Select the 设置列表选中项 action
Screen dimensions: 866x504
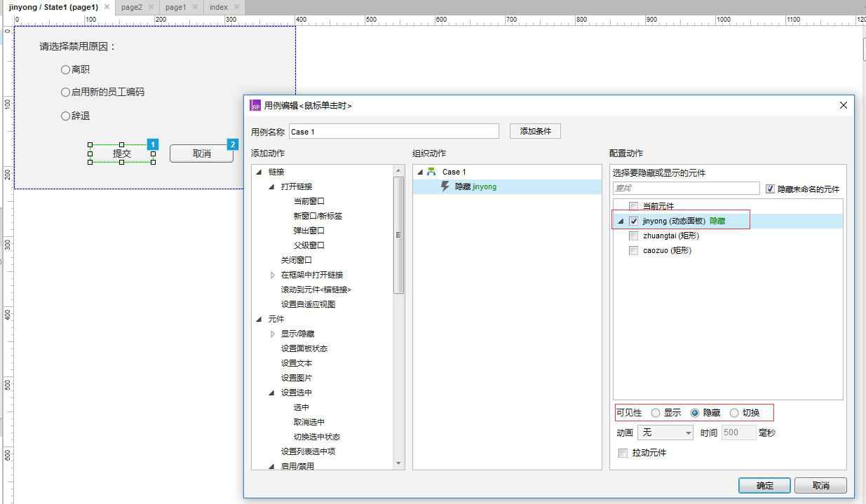coord(308,451)
